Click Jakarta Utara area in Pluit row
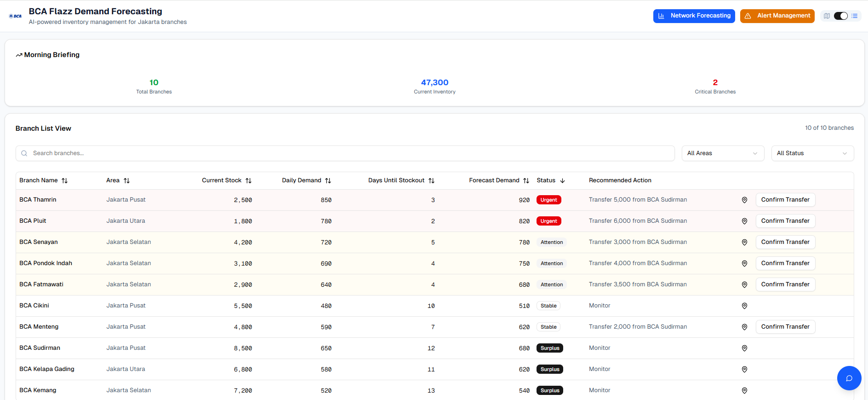Viewport: 868px width, 400px height. tap(126, 221)
